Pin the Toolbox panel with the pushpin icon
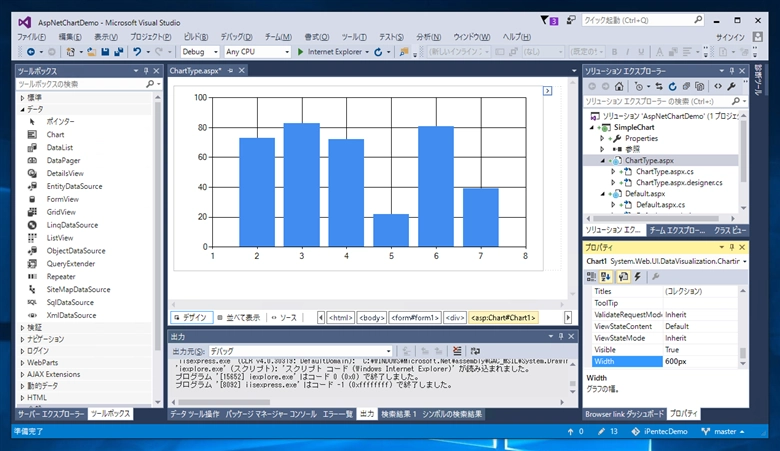Viewport: 780px width, 451px height. point(146,71)
